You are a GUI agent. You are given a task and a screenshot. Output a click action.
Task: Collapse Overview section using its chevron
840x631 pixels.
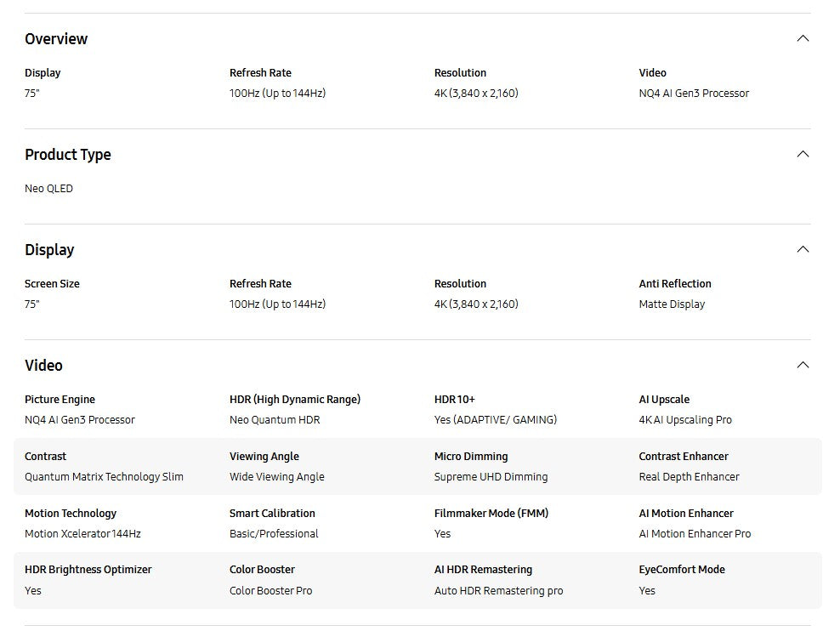[x=802, y=39]
